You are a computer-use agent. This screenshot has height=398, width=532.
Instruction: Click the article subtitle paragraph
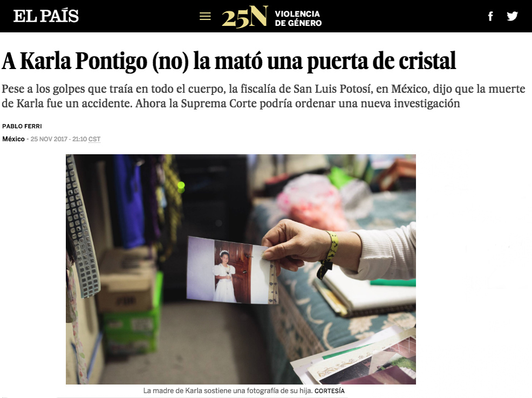pos(264,96)
